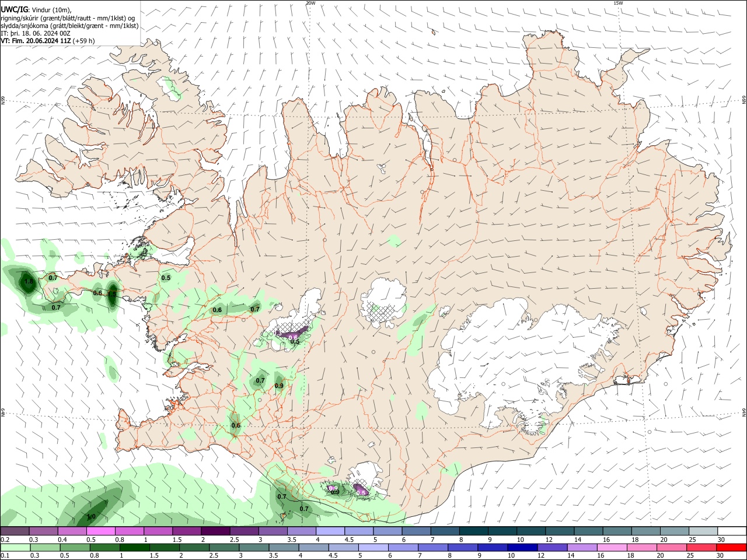
Task: Click the pale green 0.1 swatch in the lower legend row
Action: (x=16, y=547)
